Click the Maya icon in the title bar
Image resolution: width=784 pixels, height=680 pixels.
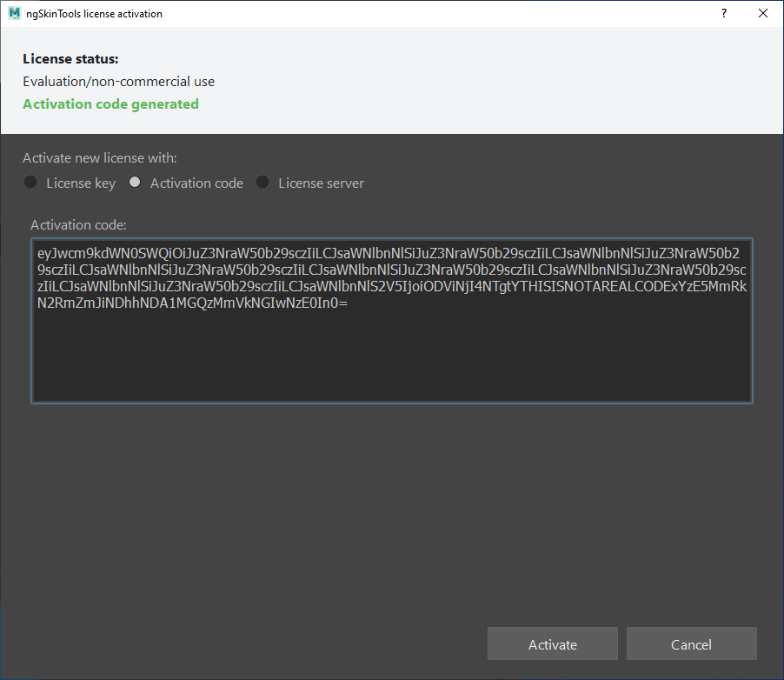15,14
